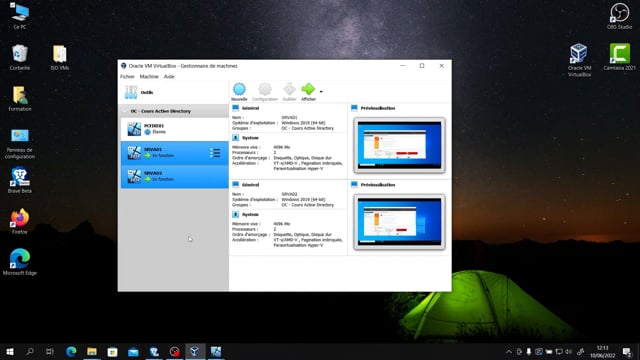Click the SRVAD1 preview thumbnail

point(399,145)
